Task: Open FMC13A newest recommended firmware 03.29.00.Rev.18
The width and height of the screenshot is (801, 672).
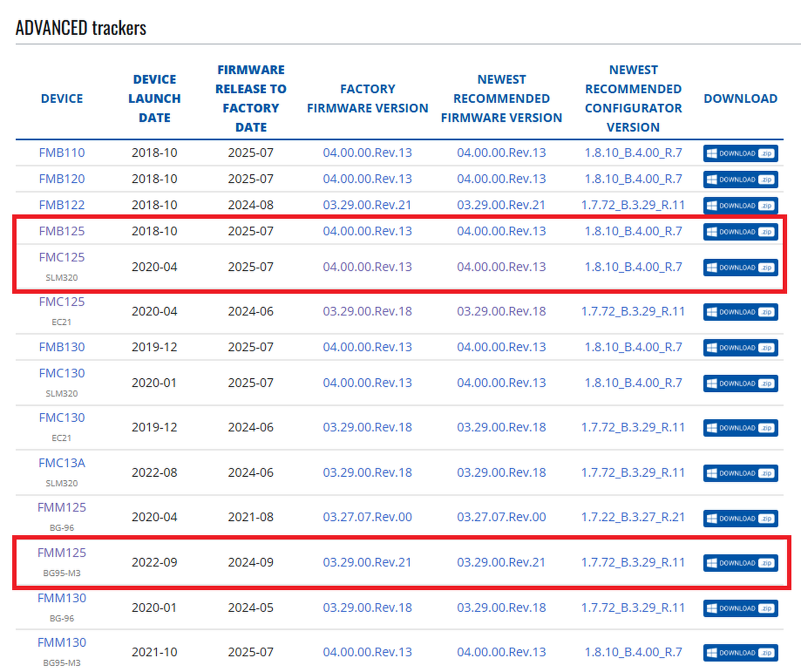Action: 502,472
